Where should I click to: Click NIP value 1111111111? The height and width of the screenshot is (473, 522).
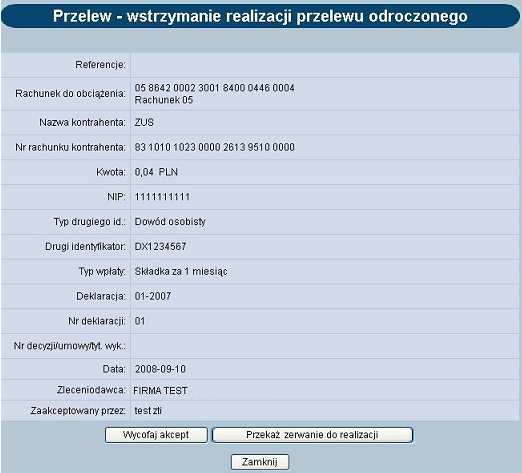click(162, 197)
